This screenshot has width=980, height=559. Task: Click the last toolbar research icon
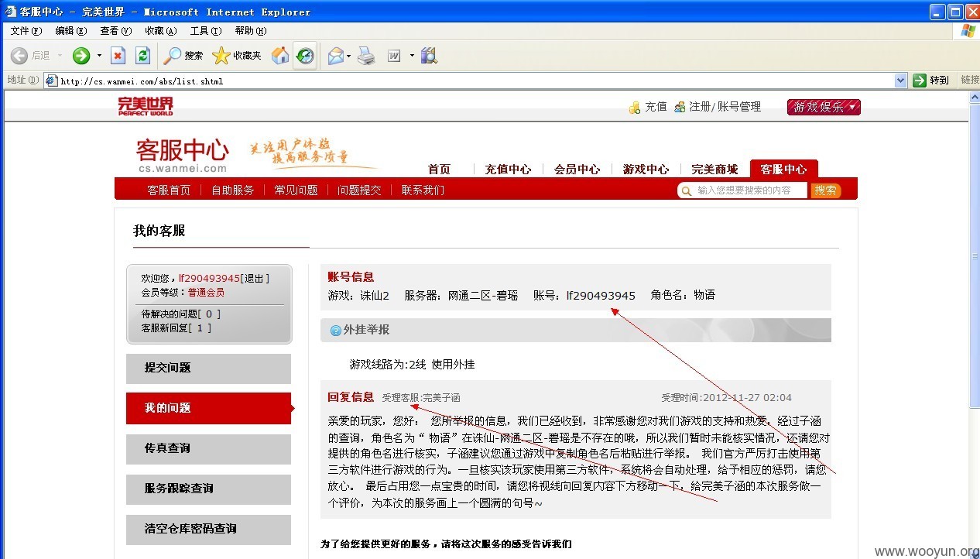pos(429,56)
